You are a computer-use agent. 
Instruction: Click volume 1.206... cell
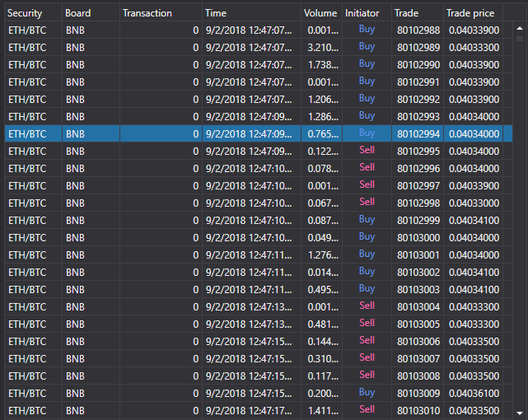pyautogui.click(x=323, y=100)
